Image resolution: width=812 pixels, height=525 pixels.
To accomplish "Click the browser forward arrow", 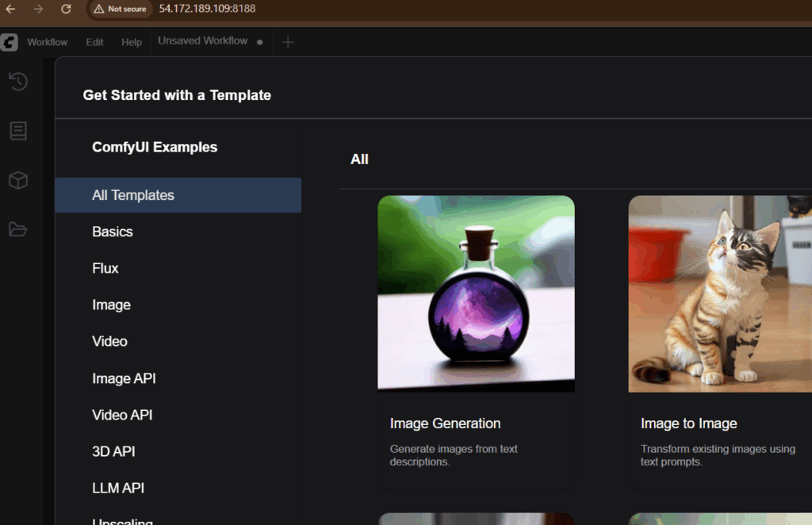I will 38,9.
